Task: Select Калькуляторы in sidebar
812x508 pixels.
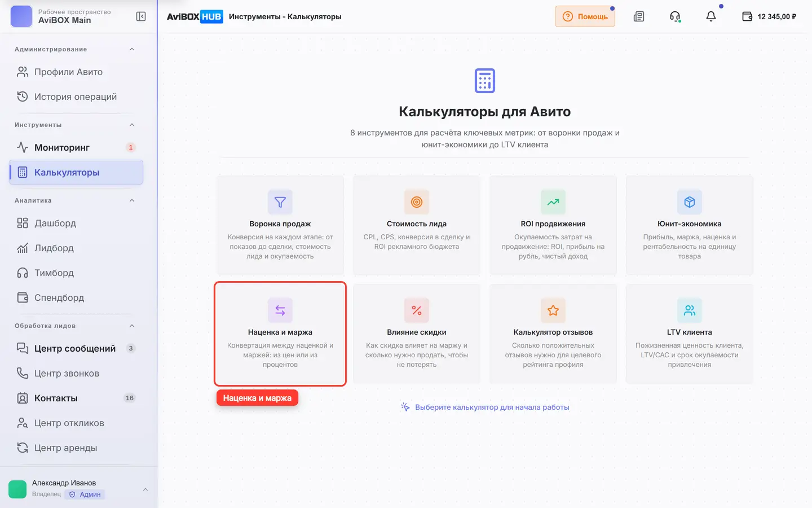Action: [x=76, y=172]
